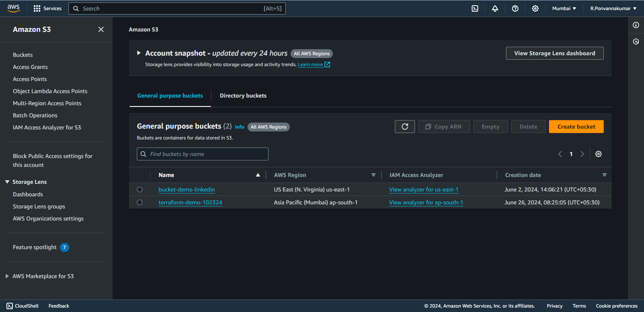Image resolution: width=644 pixels, height=312 pixels.
Task: Open the R.Ponvannakumar account menu
Action: click(x=613, y=8)
